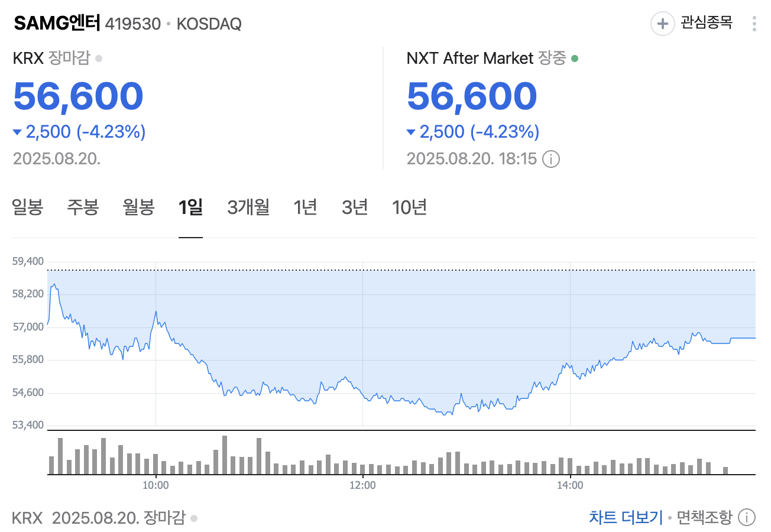This screenshot has height=532, width=771.
Task: Click the KOSDAQ market label
Action: click(x=209, y=24)
